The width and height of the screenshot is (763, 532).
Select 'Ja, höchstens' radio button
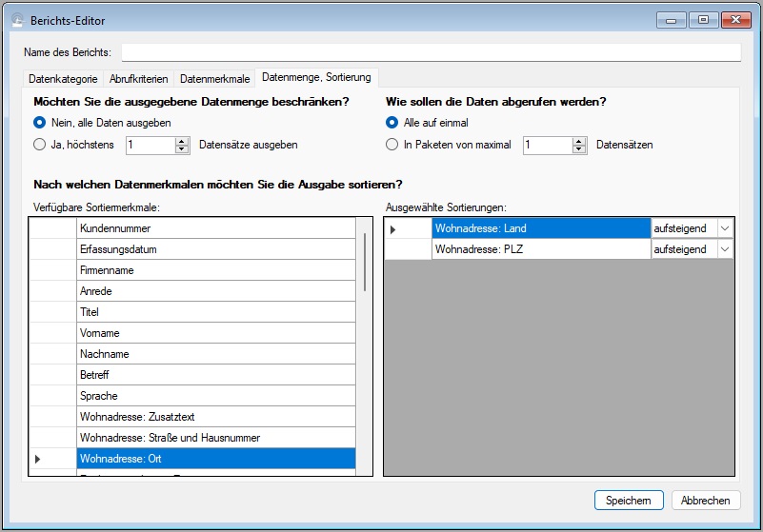(x=40, y=146)
